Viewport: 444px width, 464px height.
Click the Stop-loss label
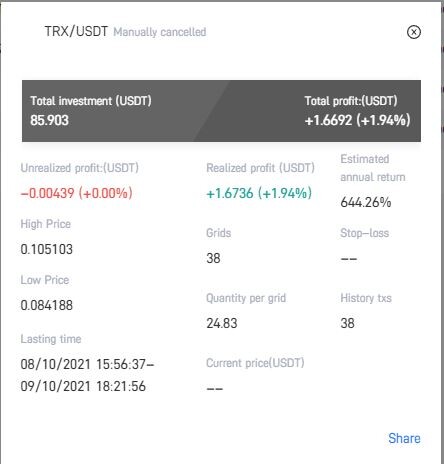coord(364,233)
